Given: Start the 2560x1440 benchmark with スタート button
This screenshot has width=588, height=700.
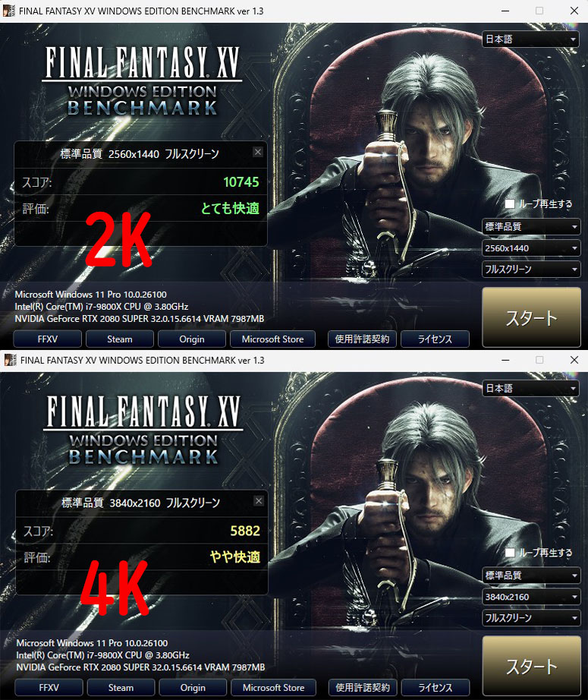Looking at the screenshot, I should 531,317.
